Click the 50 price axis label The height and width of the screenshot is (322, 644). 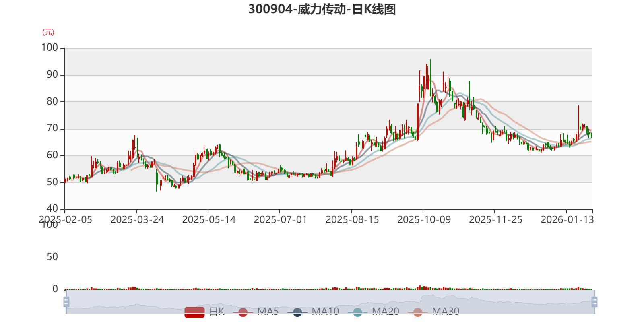pyautogui.click(x=52, y=182)
